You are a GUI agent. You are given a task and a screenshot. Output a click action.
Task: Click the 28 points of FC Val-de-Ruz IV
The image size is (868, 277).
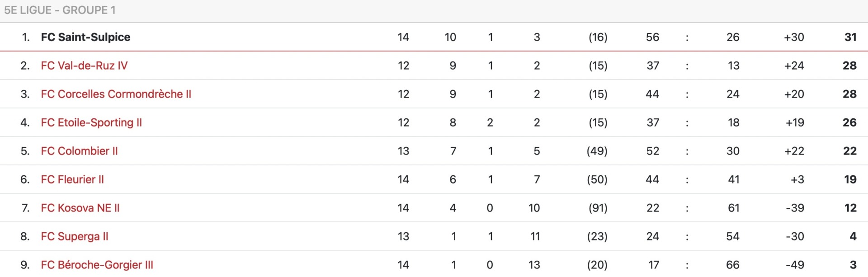pyautogui.click(x=849, y=66)
